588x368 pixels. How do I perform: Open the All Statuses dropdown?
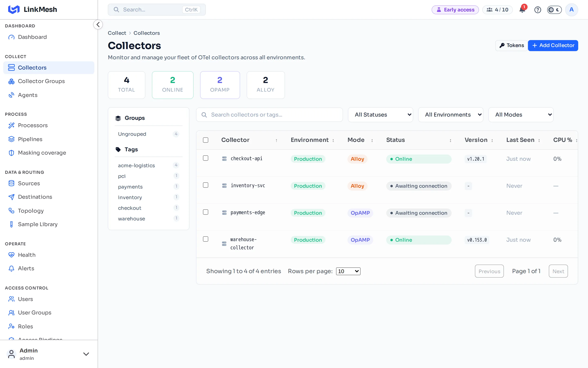click(x=380, y=115)
